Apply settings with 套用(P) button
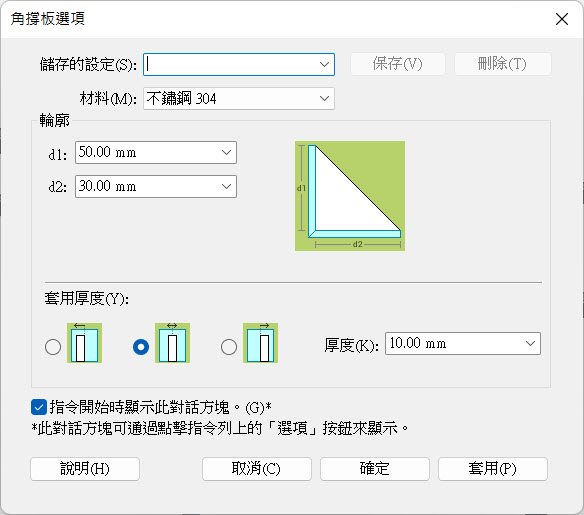Screen dimensions: 584x515 click(x=493, y=469)
